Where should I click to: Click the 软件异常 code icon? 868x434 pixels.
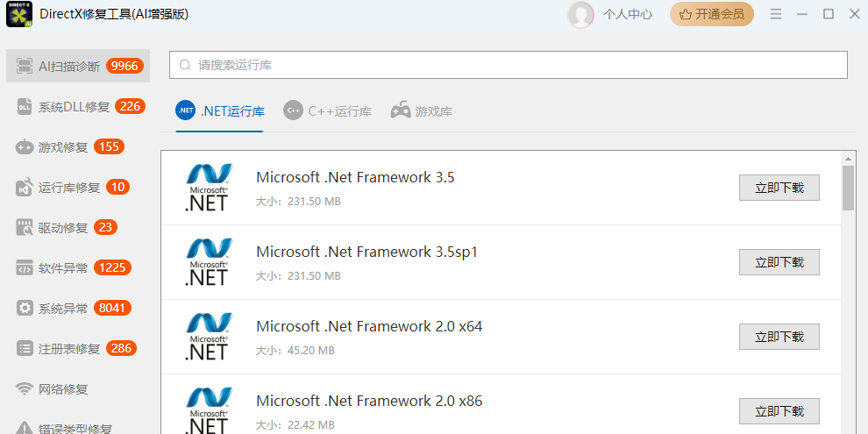pyautogui.click(x=25, y=268)
